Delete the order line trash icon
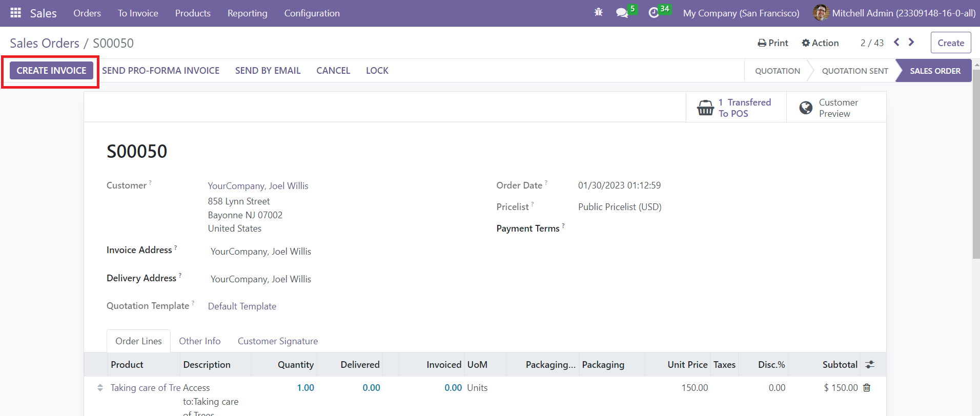 [x=867, y=387]
